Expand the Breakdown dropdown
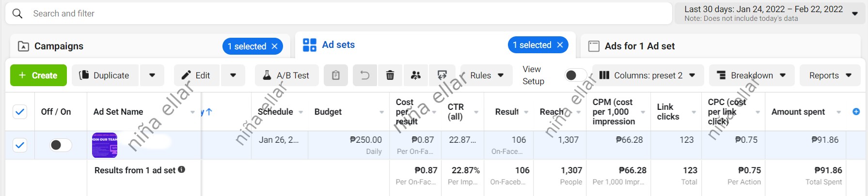The width and height of the screenshot is (868, 196). (751, 75)
